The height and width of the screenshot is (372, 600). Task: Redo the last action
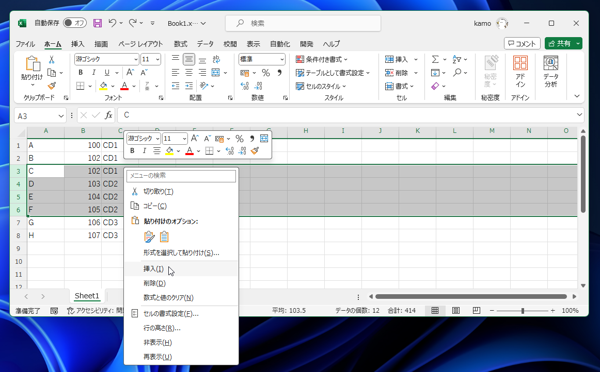tap(132, 23)
